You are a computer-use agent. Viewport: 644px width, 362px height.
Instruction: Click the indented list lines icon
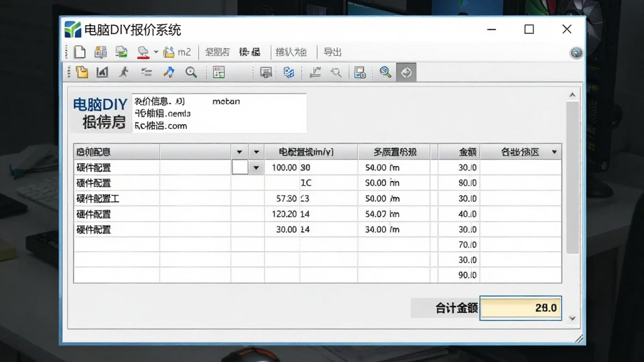146,73
